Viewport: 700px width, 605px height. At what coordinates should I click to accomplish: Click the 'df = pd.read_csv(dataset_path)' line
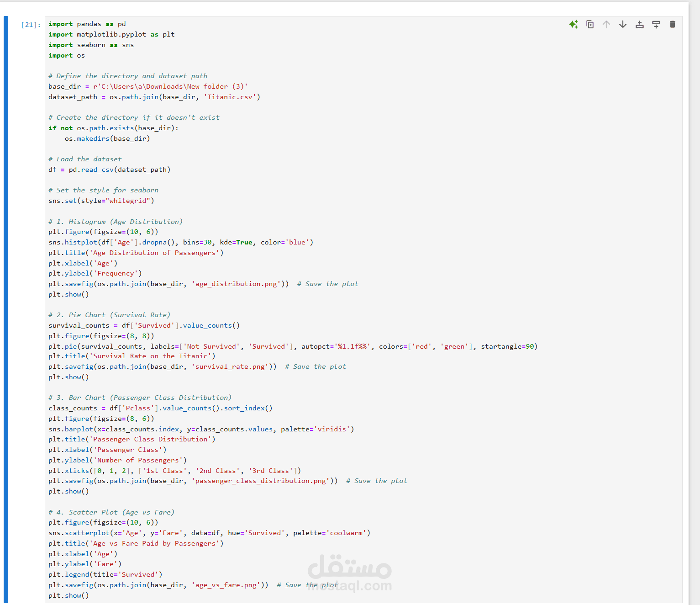click(x=110, y=170)
